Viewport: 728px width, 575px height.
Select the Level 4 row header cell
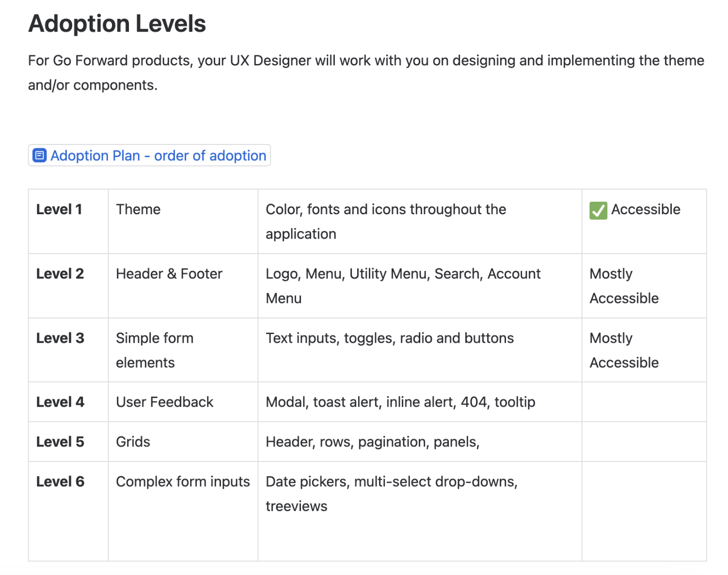(60, 402)
